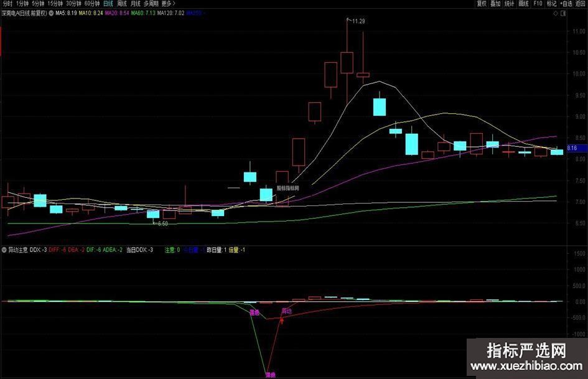
Task: Click the 当日DDX: -3 value
Action: pos(139,250)
